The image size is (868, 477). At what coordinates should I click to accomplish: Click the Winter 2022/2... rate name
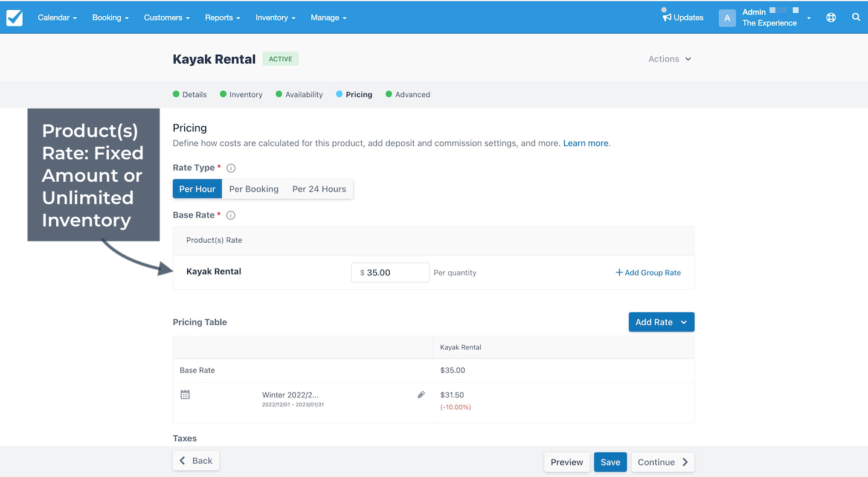290,395
